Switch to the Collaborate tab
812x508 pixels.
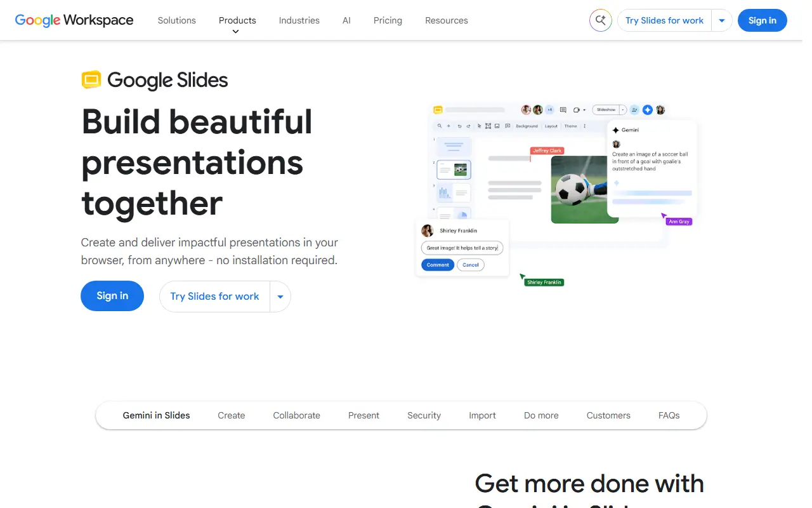[297, 415]
